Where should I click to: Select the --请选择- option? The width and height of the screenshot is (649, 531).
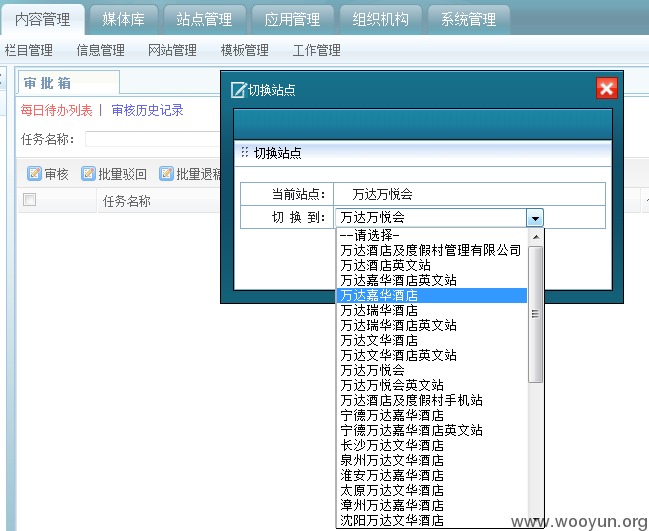(432, 235)
